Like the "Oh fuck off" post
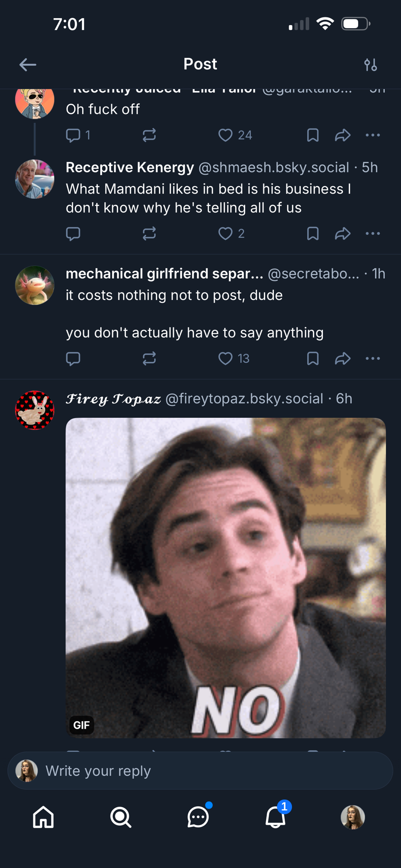 [x=225, y=135]
